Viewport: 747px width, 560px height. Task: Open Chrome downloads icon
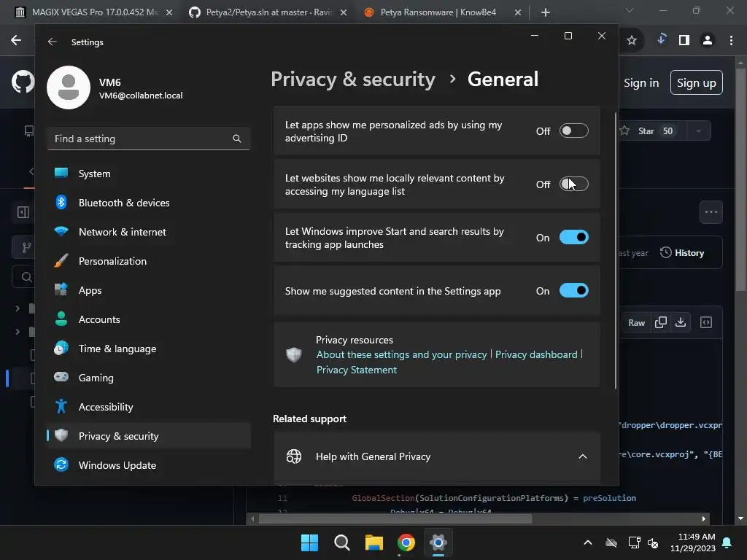pos(661,39)
